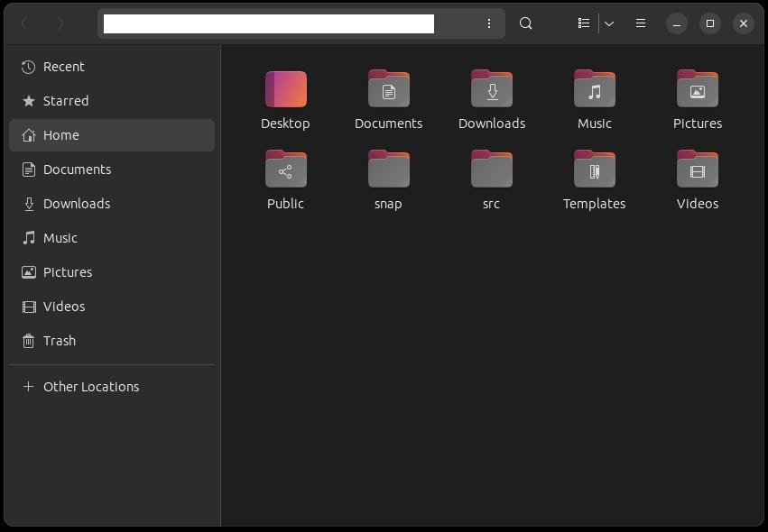The image size is (768, 532).
Task: Select the Public shared folder
Action: pyautogui.click(x=285, y=169)
